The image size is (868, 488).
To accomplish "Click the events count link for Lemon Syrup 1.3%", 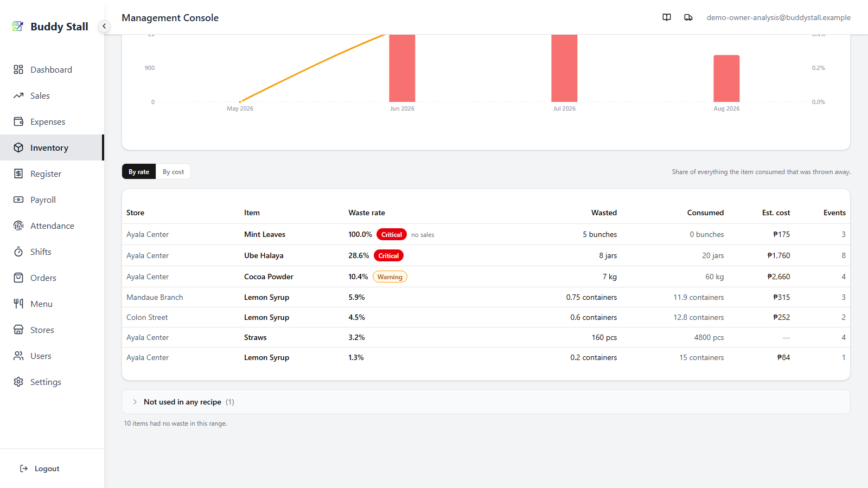I will click(x=844, y=357).
